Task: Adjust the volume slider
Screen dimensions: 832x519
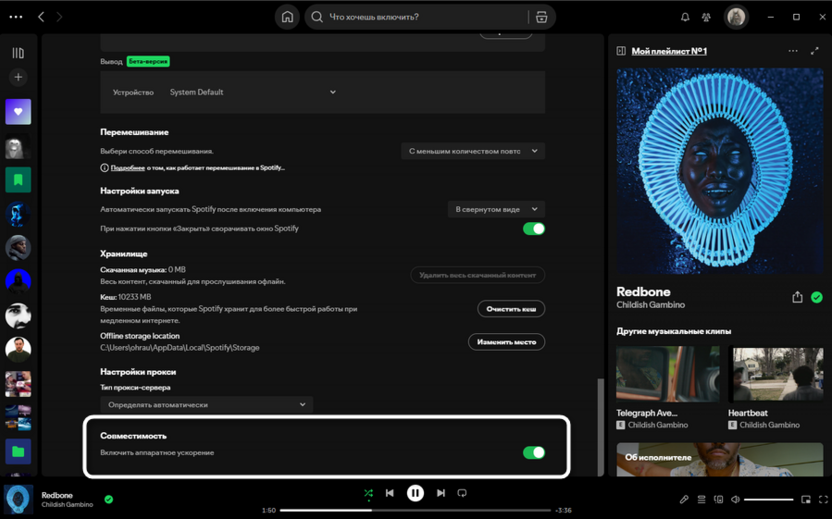Action: coord(768,499)
